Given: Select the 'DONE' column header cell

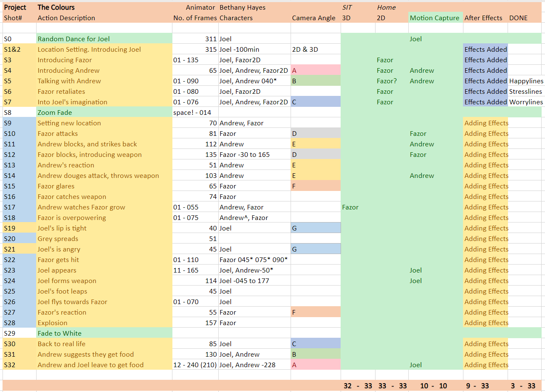Looking at the screenshot, I should tap(524, 18).
